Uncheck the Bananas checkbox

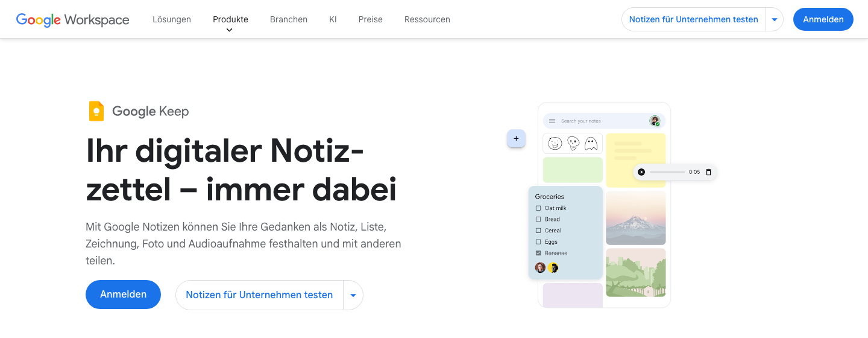(538, 253)
